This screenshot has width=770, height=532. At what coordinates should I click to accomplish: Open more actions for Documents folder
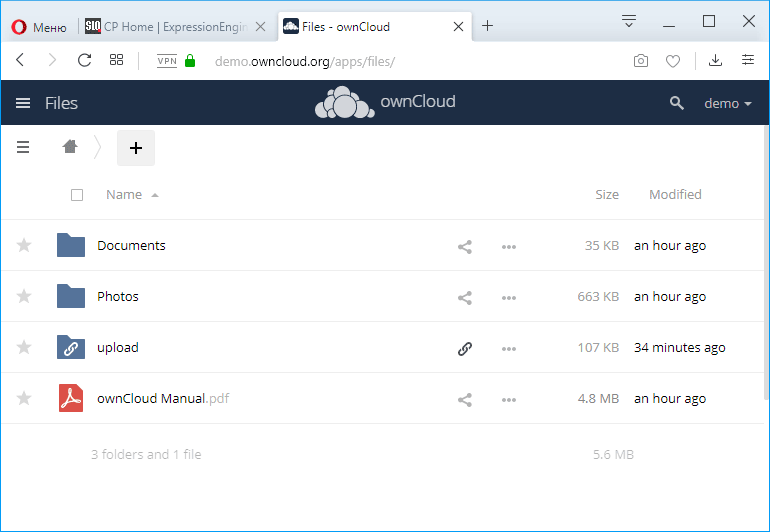[x=509, y=247]
